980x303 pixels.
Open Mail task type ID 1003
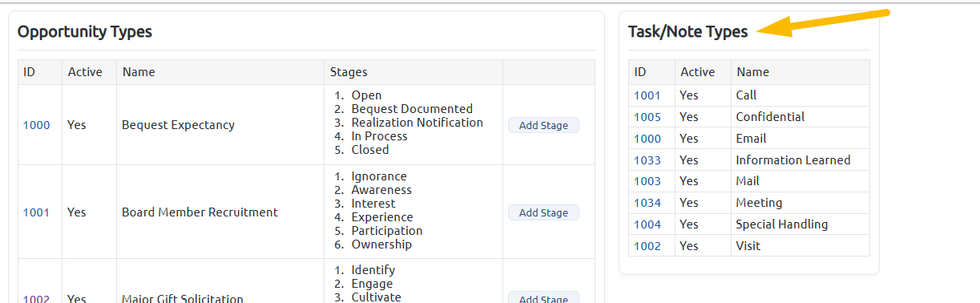point(647,181)
